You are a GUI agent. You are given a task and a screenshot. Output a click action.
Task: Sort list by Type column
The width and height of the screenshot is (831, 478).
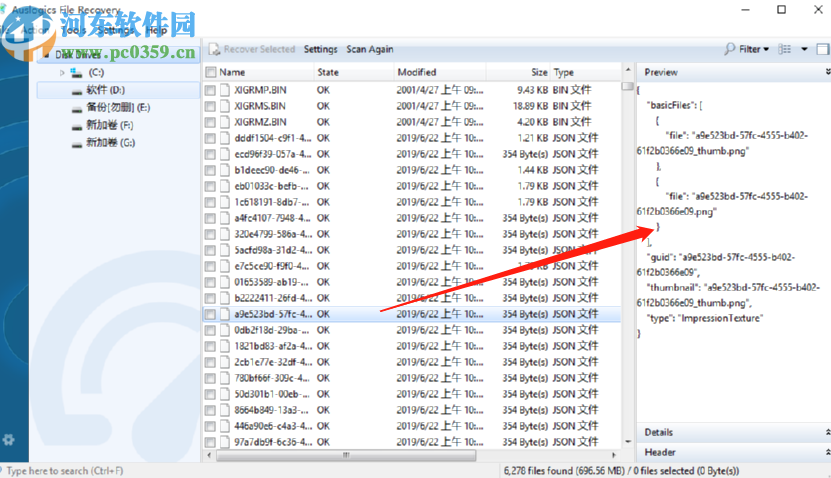pyautogui.click(x=564, y=72)
